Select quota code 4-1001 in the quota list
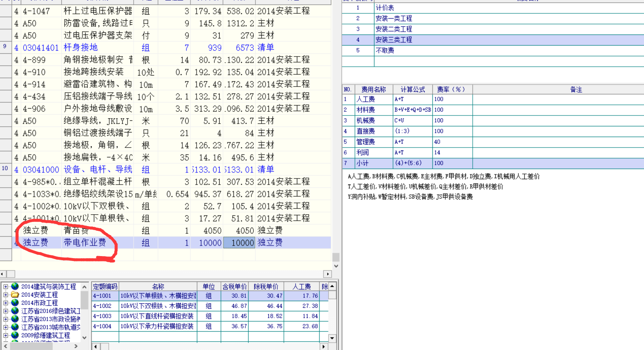This screenshot has width=644, height=350. [105, 296]
